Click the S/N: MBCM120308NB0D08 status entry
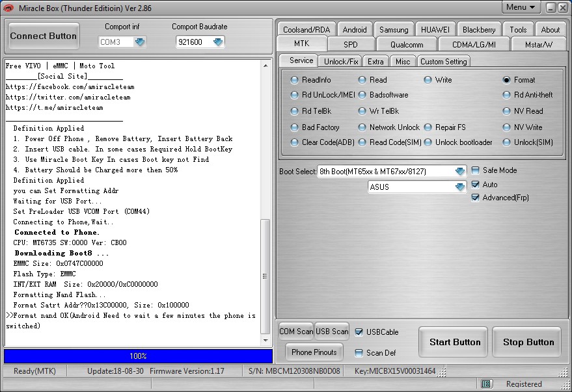Image resolution: width=572 pixels, height=392 pixels. tap(294, 371)
